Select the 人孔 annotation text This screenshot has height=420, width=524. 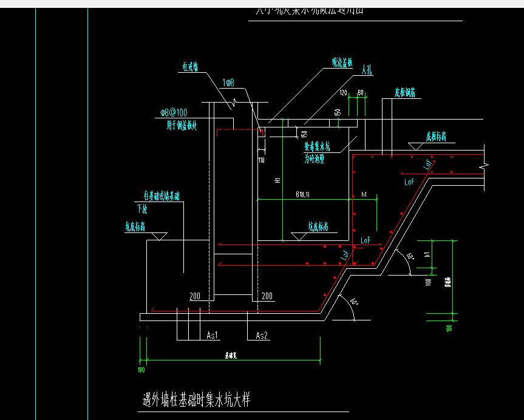point(367,70)
